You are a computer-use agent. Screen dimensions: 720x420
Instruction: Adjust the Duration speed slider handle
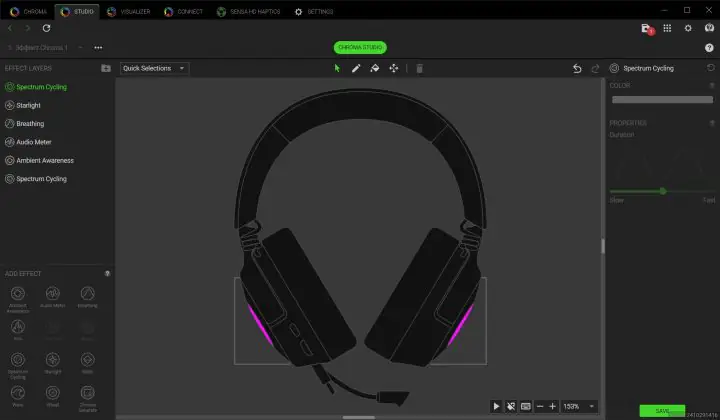[663, 191]
